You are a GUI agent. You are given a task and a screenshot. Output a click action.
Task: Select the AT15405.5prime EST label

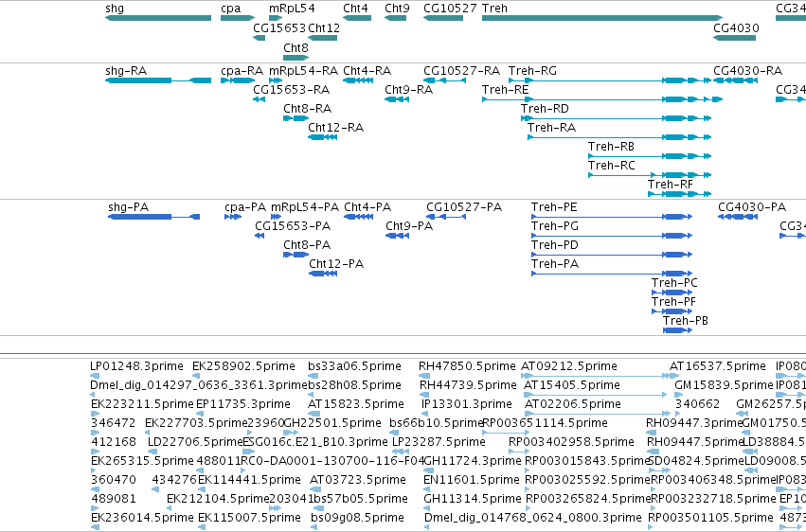click(x=572, y=385)
